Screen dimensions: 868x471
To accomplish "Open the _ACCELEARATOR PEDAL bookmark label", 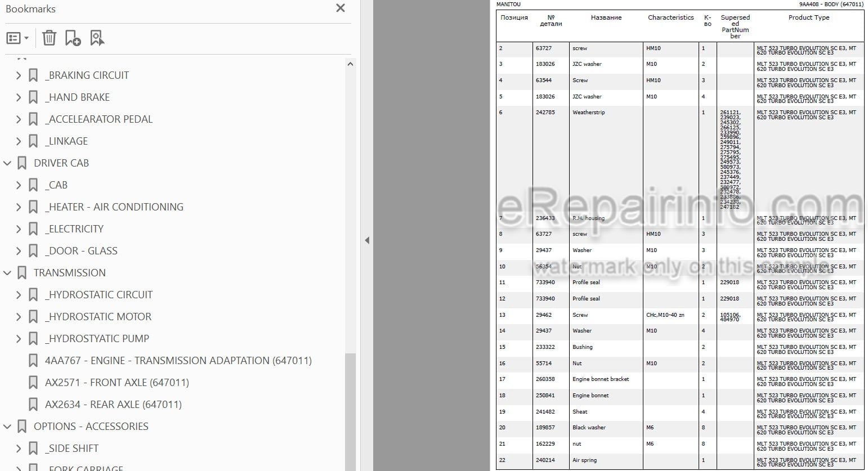I will pyautogui.click(x=99, y=119).
